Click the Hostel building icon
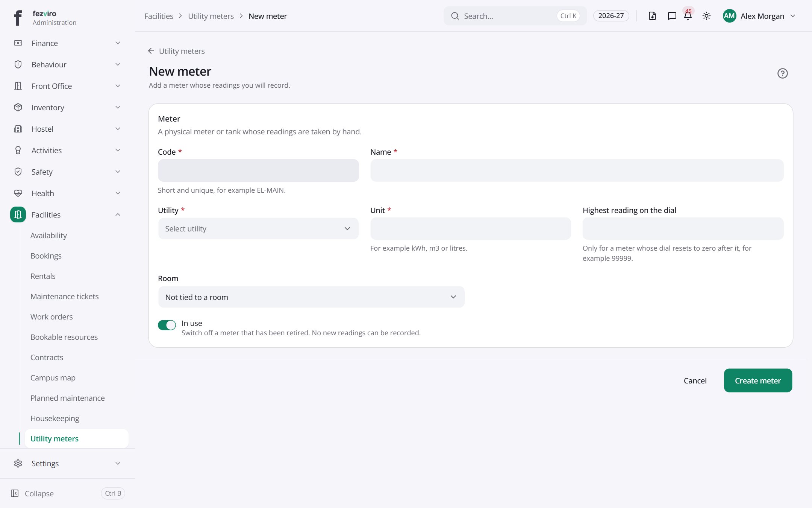The height and width of the screenshot is (508, 812). pyautogui.click(x=18, y=129)
